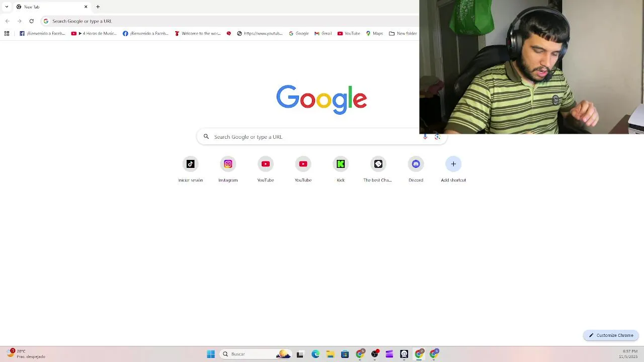Click the taskbar Buscar search field
This screenshot has height=362, width=644.
(256, 354)
